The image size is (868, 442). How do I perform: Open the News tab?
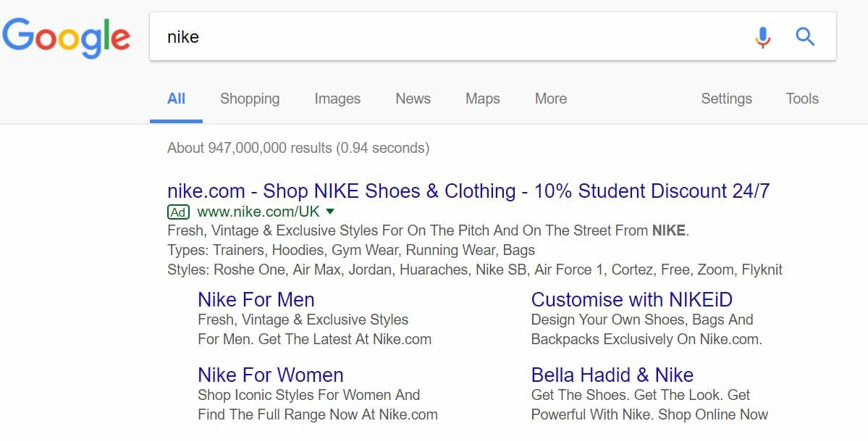click(413, 99)
